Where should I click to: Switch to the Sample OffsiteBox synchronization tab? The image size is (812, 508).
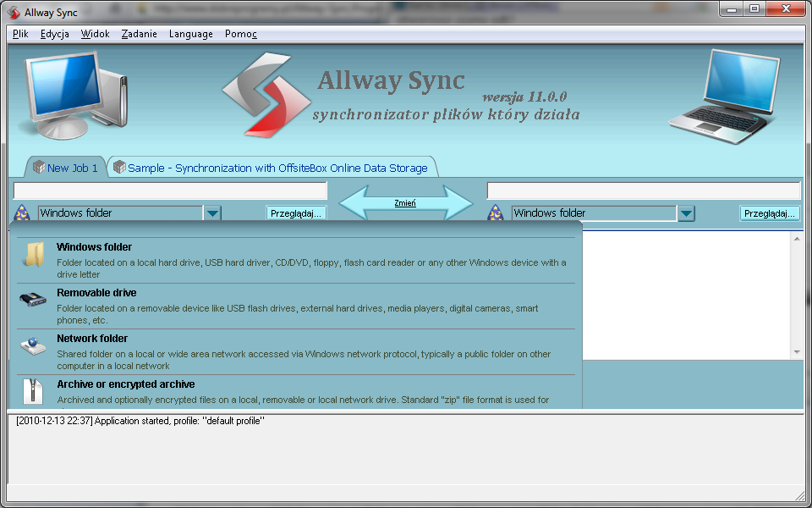click(x=272, y=167)
